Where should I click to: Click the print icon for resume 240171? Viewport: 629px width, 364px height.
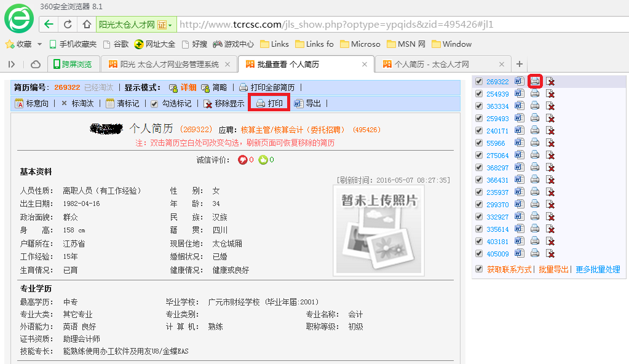(x=535, y=130)
